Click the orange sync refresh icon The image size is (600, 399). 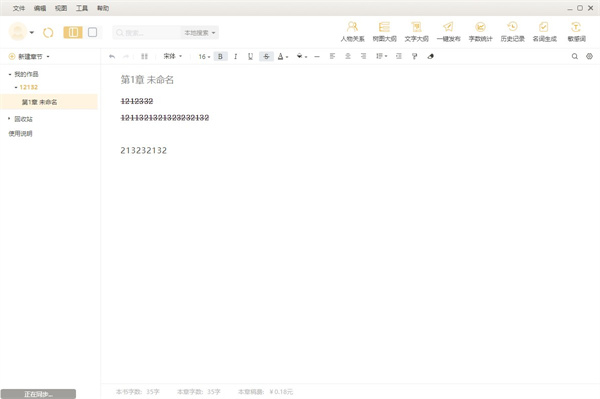tap(48, 33)
